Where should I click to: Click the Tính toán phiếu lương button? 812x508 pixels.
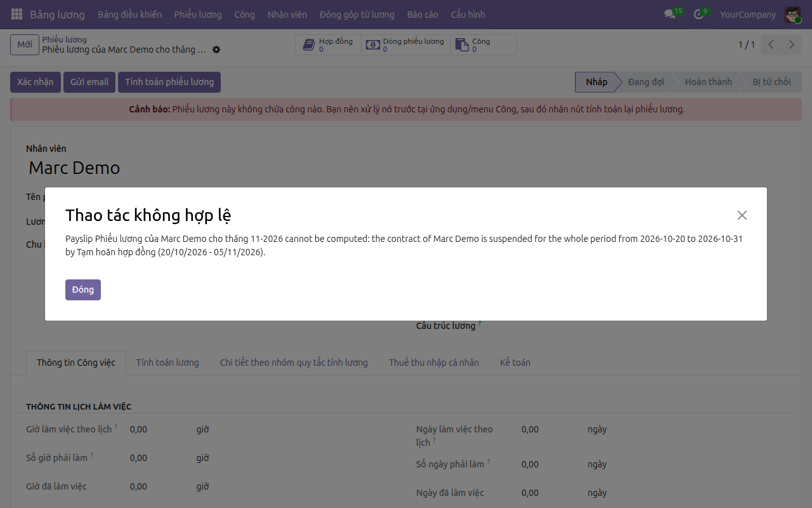click(x=169, y=82)
